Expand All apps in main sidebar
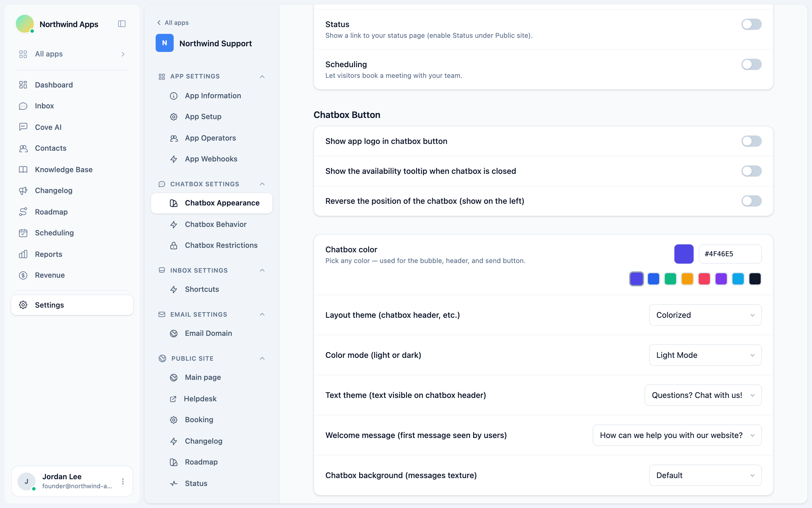Screen dimensions: 812x508 [x=72, y=54]
